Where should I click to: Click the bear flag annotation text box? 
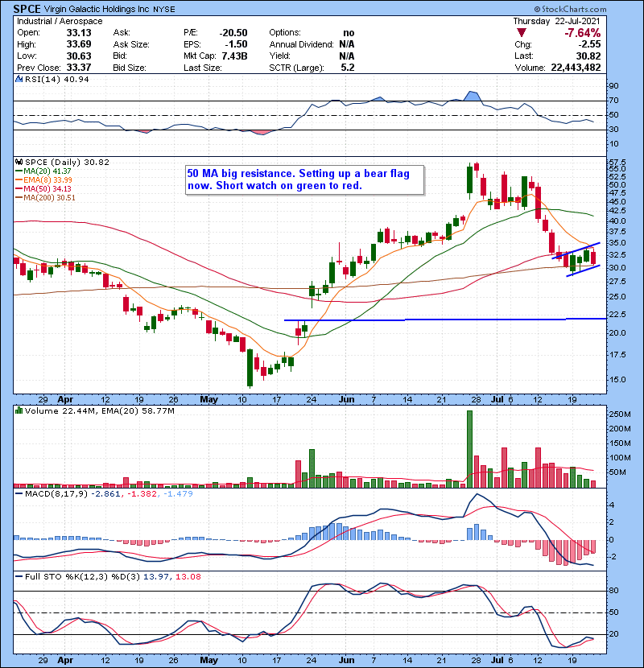[x=305, y=179]
